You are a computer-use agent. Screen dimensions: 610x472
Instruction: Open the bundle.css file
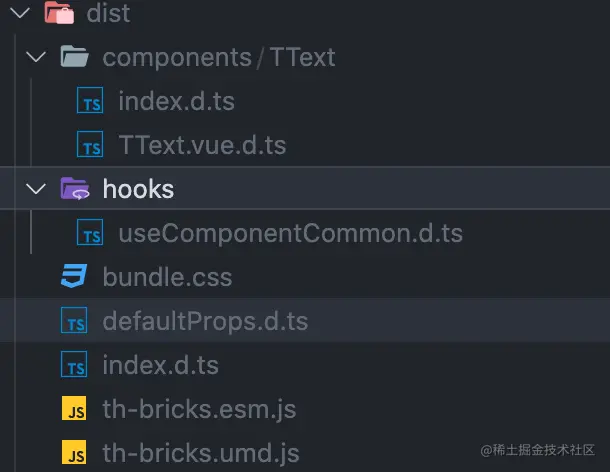pos(167,277)
